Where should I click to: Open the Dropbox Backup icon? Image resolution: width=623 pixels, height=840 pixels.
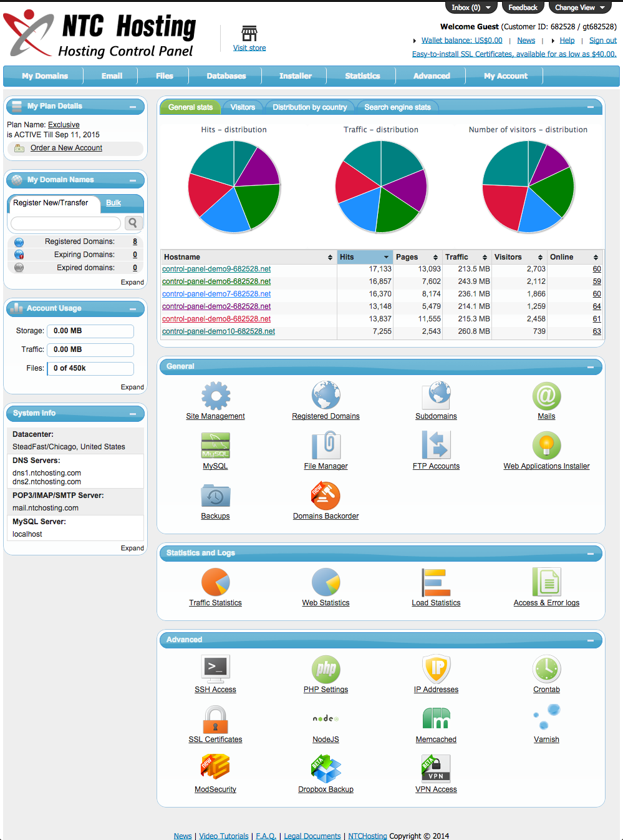326,769
